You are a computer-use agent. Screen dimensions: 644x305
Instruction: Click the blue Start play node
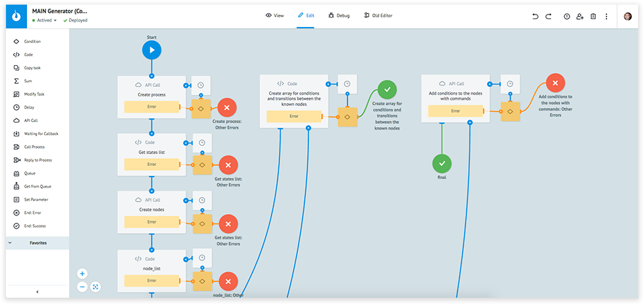152,49
